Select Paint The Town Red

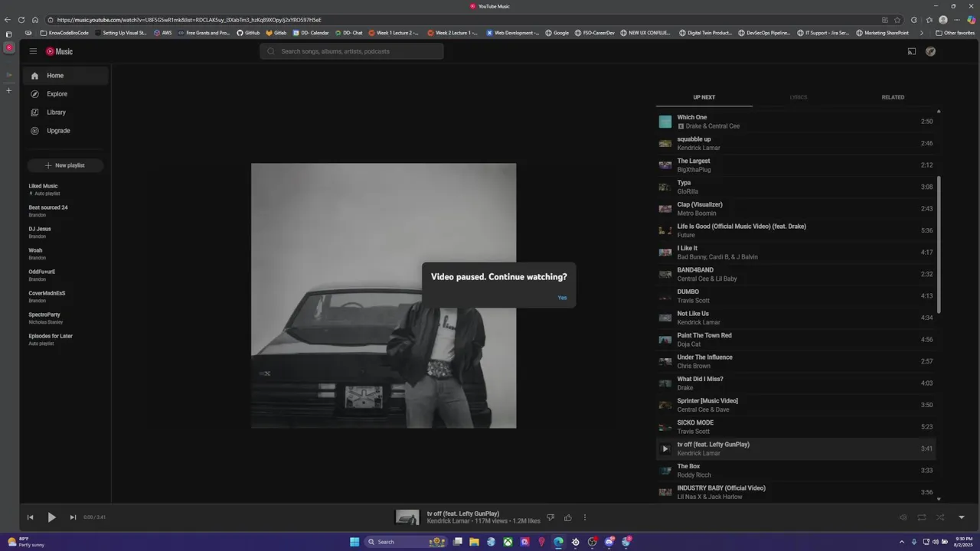(x=796, y=340)
